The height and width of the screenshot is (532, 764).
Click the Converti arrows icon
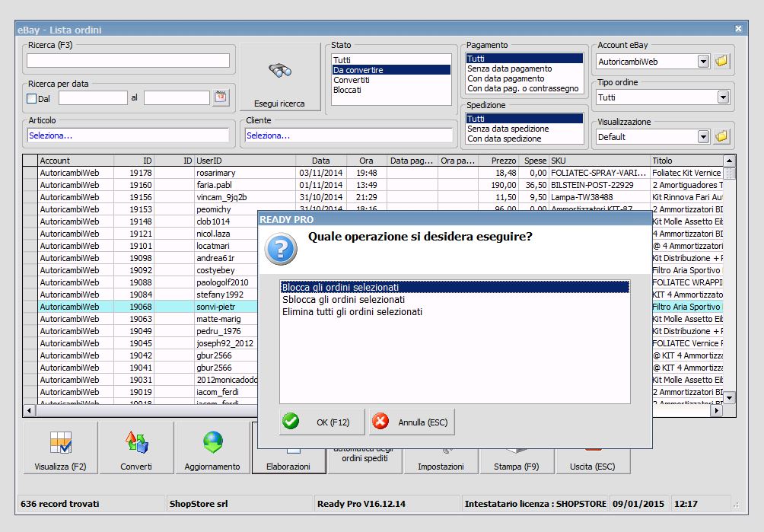(136, 444)
